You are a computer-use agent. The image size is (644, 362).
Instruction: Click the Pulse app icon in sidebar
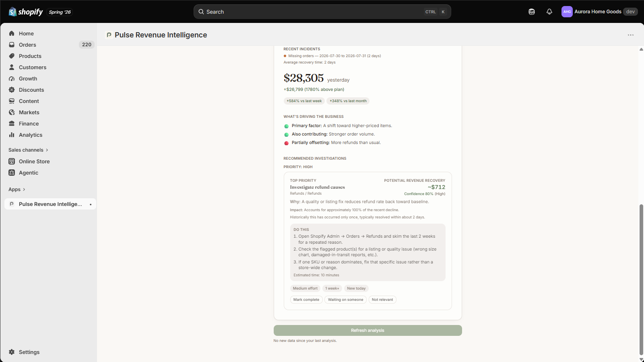point(12,204)
